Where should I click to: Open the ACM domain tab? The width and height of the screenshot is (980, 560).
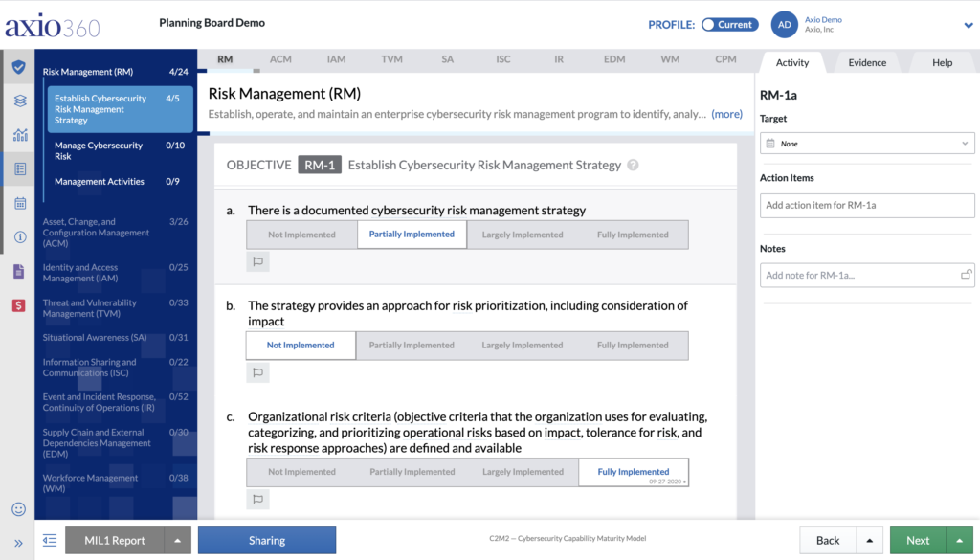click(280, 59)
